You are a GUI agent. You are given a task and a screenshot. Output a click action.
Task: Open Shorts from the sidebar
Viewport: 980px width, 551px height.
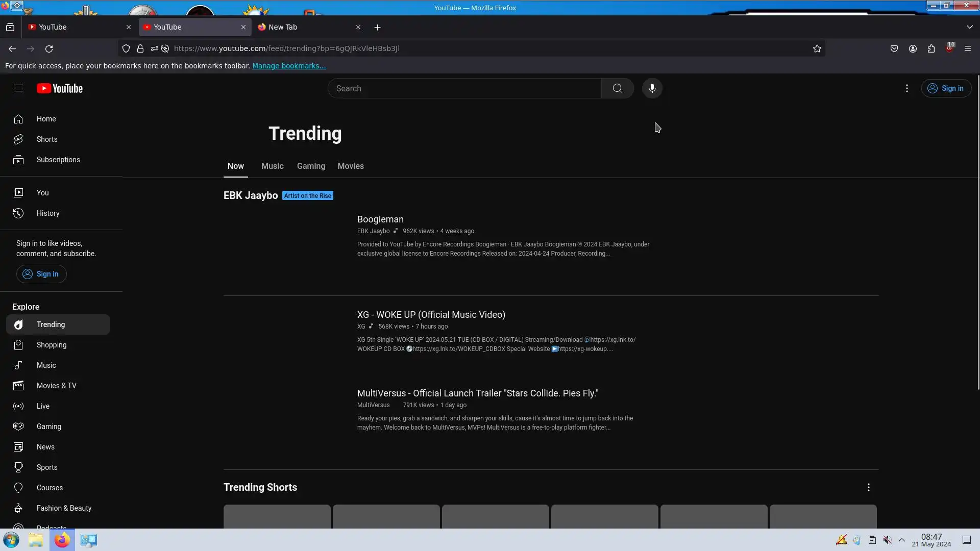tap(46, 139)
